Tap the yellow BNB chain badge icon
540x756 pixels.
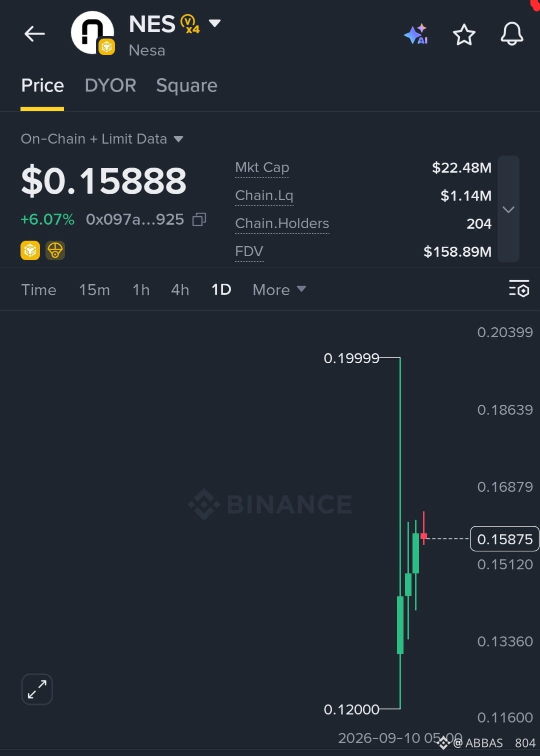click(30, 250)
